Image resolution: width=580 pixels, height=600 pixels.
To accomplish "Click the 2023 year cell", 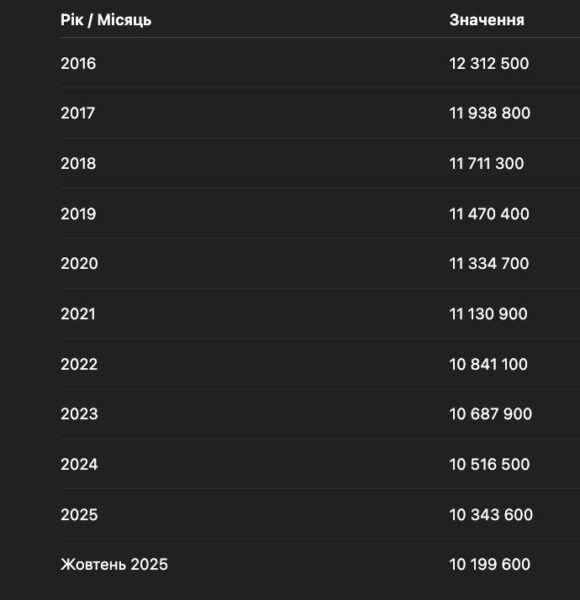I will 79,414.
